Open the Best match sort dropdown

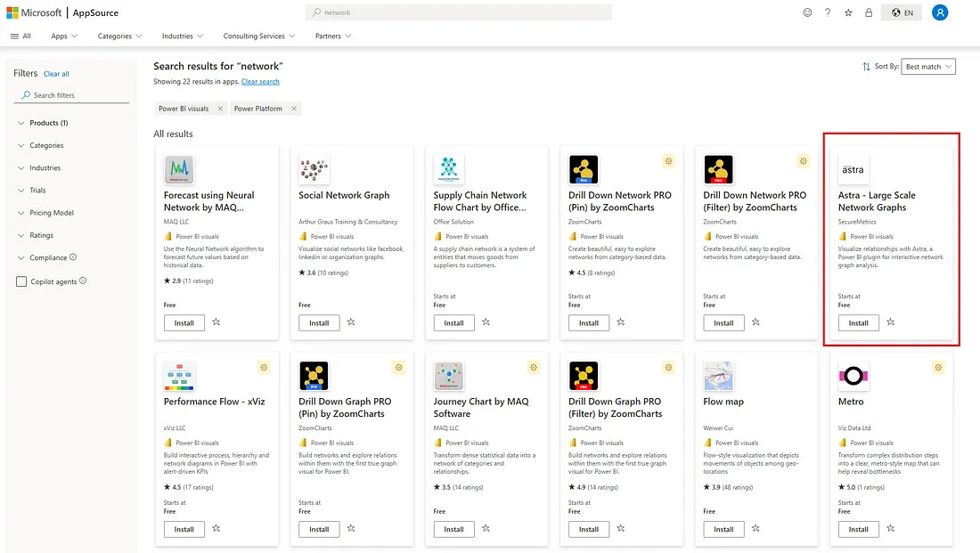point(928,66)
